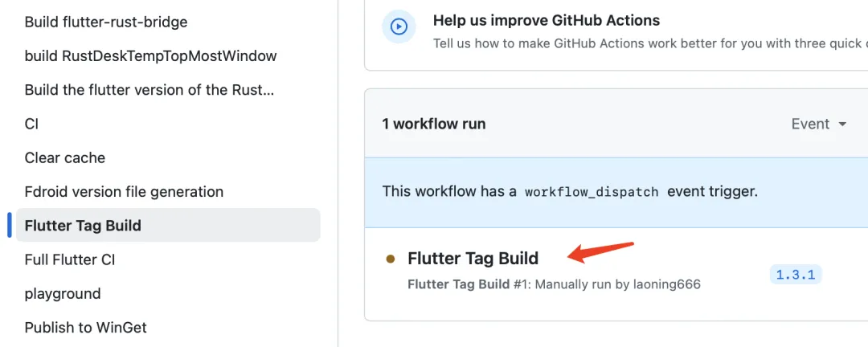Open the Flutter Tag Build run link
868x347 pixels.
tap(473, 258)
